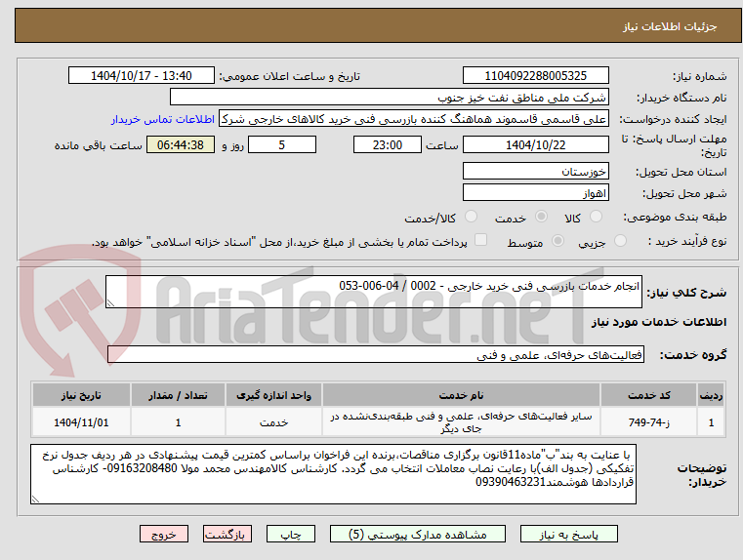
Task: Click the need date cell 1404/11/01
Action: point(81,422)
